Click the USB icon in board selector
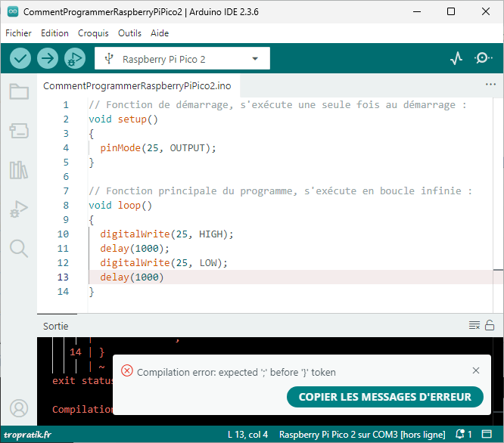The width and height of the screenshot is (504, 443). pyautogui.click(x=109, y=58)
